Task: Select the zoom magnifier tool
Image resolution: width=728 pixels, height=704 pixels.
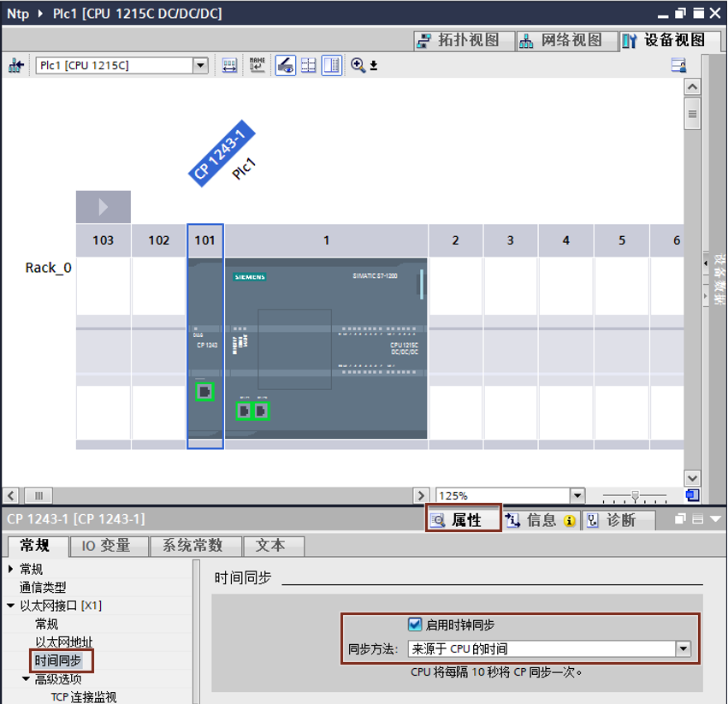Action: click(358, 65)
